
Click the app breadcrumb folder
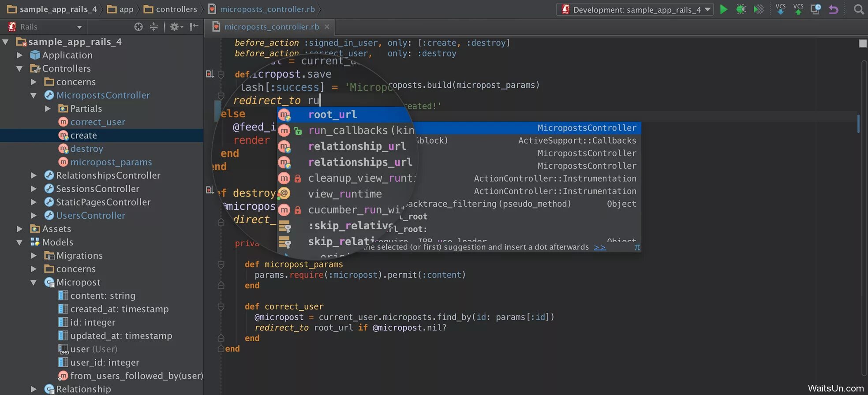pyautogui.click(x=120, y=9)
